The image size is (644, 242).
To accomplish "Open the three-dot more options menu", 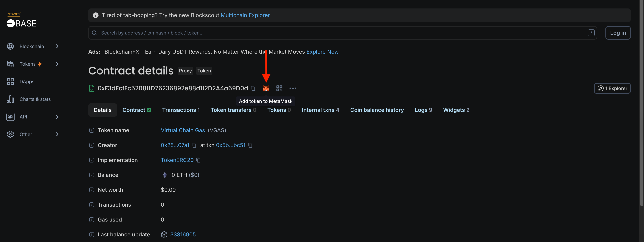I will click(293, 88).
